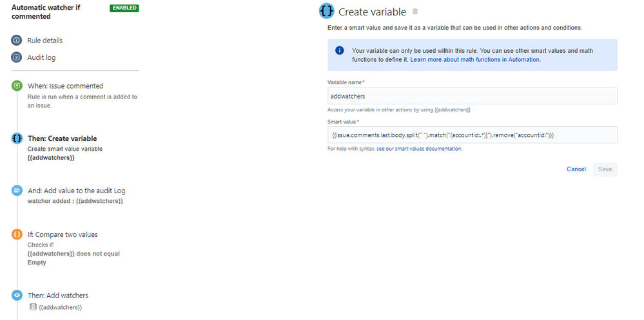
Task: Click the Audit log icon
Action: pos(16,57)
